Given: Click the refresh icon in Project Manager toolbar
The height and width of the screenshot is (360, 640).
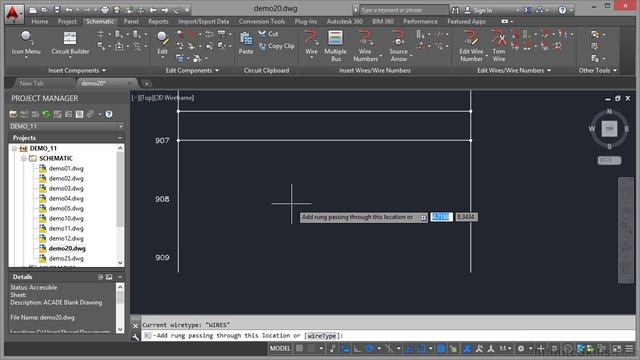Looking at the screenshot, I should [x=46, y=114].
